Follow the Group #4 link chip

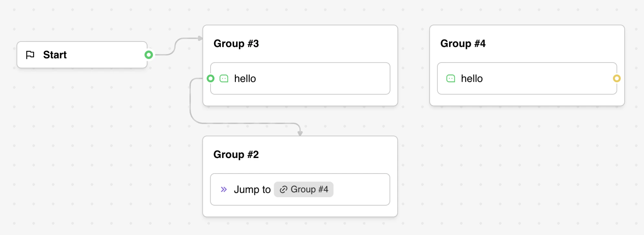(309, 189)
